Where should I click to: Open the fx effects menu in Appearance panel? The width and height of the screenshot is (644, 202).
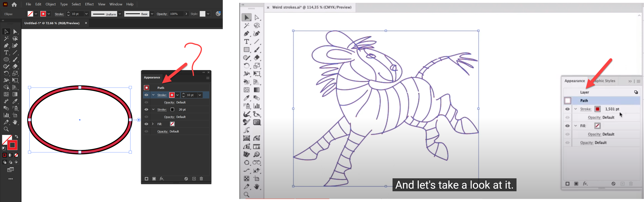click(162, 178)
